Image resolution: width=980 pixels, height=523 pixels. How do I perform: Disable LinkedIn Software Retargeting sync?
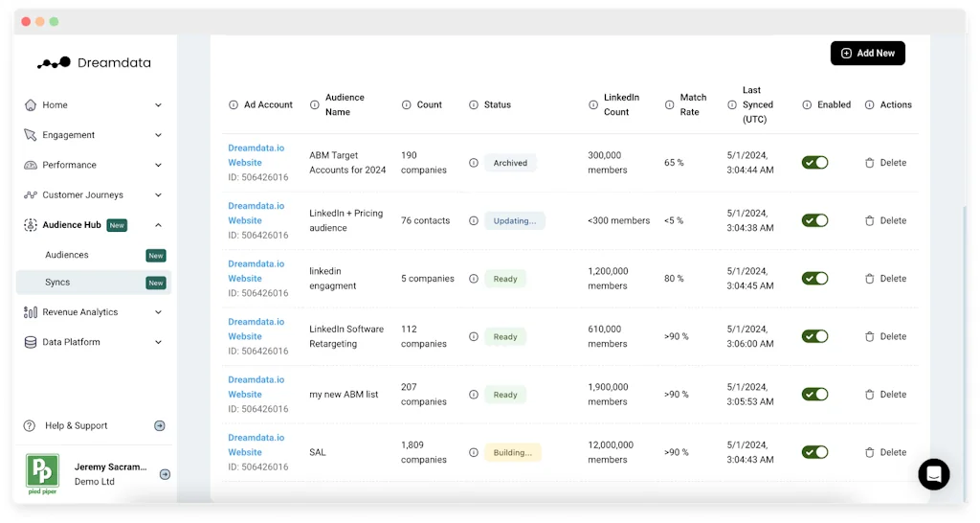[815, 336]
